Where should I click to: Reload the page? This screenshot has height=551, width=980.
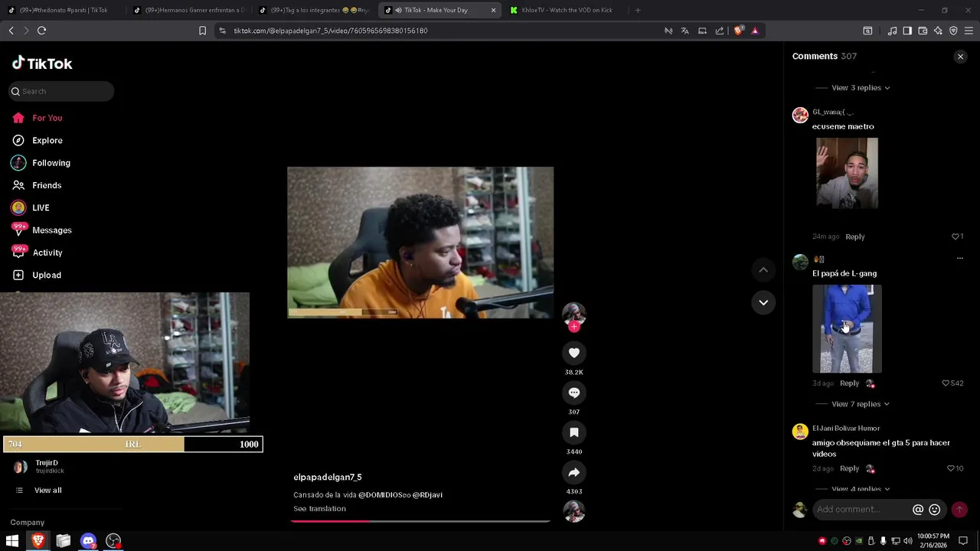[41, 31]
